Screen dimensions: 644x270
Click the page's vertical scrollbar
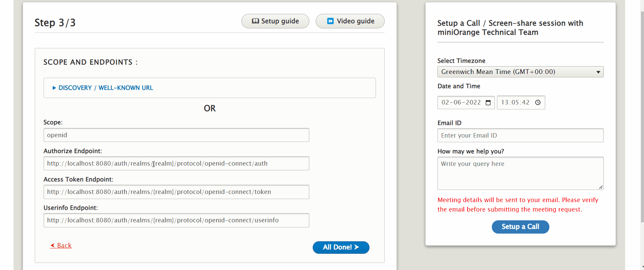click(x=642, y=118)
